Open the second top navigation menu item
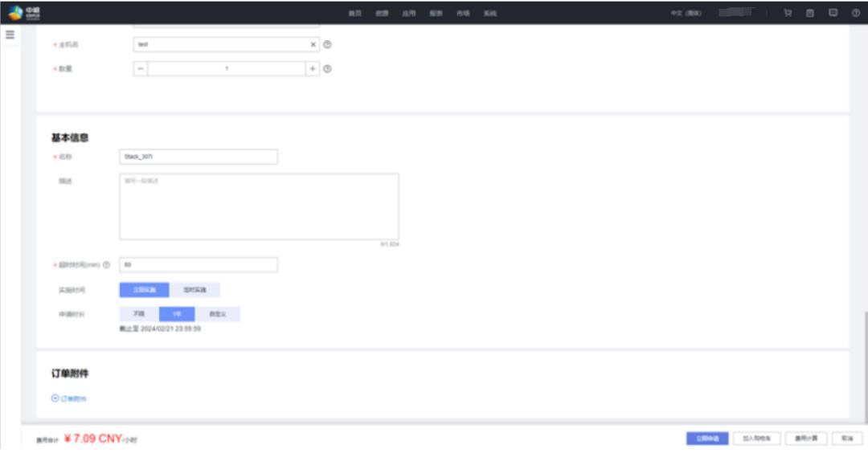 coord(382,14)
